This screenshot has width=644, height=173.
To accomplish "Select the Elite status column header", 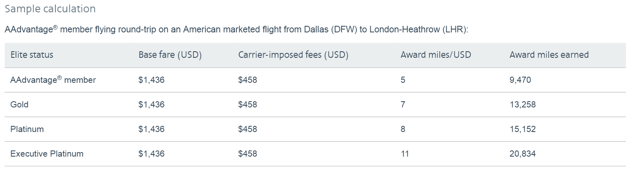I will (x=32, y=55).
